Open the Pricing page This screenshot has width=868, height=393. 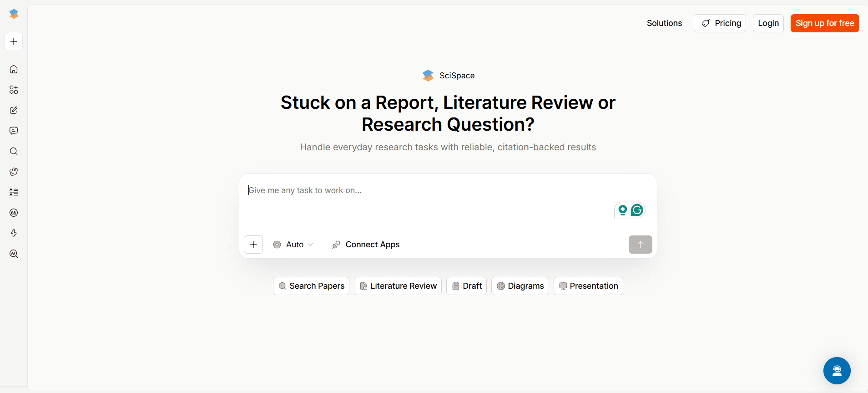[720, 23]
